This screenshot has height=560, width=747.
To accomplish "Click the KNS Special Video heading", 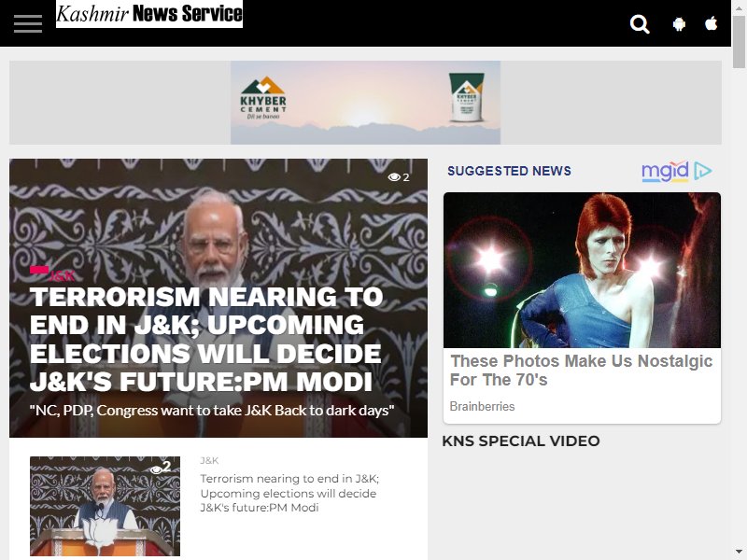I will pos(521,441).
